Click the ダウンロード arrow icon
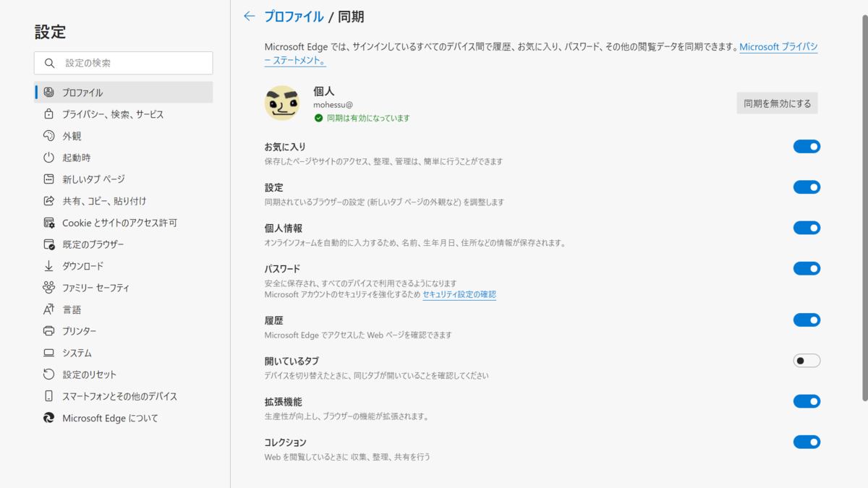Viewport: 868px width, 488px height. (x=48, y=266)
